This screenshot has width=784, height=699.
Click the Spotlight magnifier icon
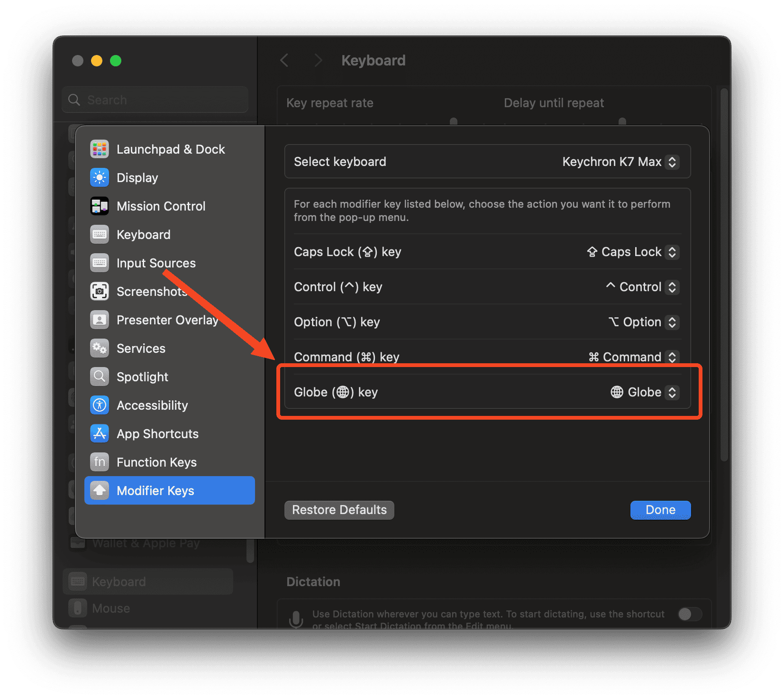[x=100, y=377]
